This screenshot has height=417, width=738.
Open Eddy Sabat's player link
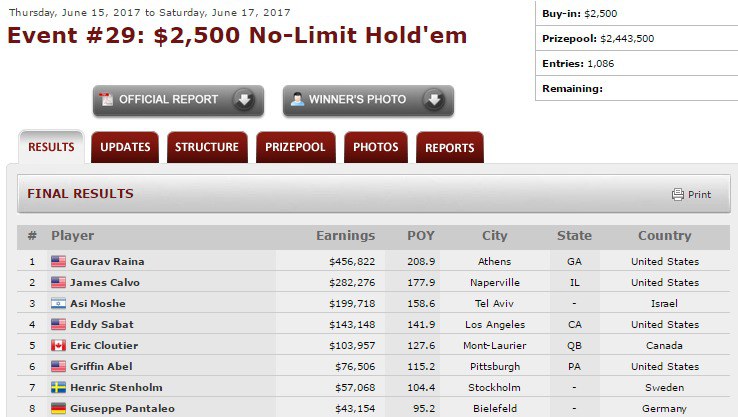[100, 325]
